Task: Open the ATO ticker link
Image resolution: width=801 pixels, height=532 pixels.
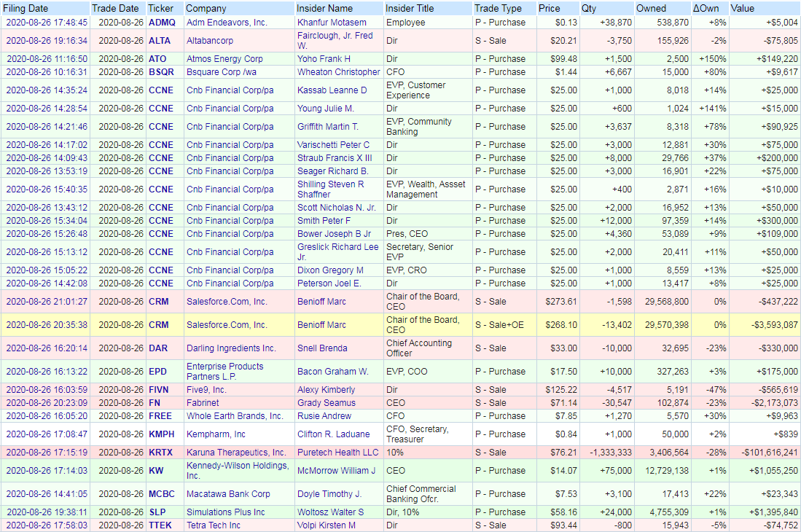Action: pos(157,59)
